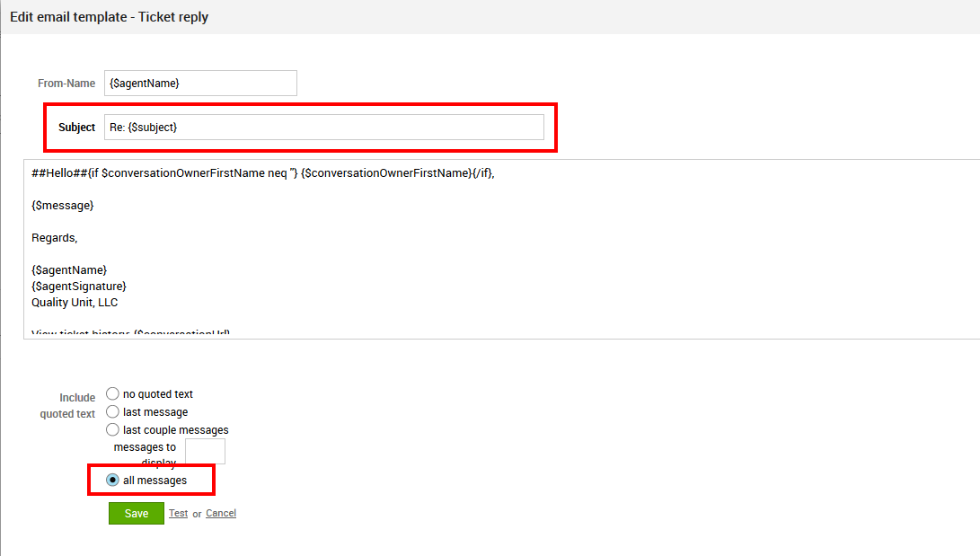Click the {$agentSignature} line in the body

pos(79,287)
